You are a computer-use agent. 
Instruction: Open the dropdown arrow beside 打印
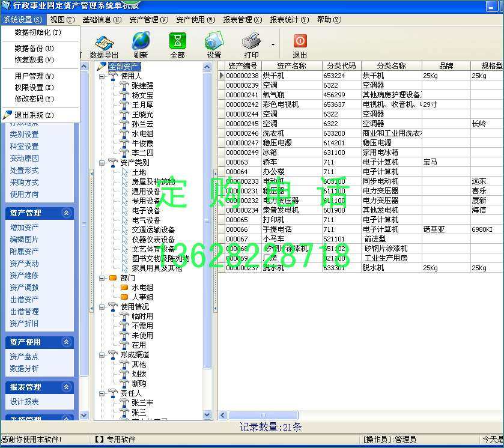tap(273, 45)
